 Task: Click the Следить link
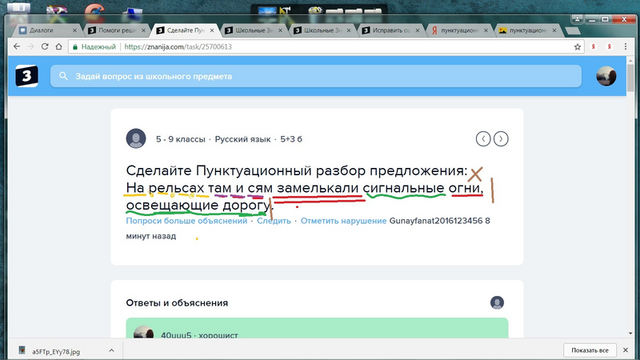273,221
